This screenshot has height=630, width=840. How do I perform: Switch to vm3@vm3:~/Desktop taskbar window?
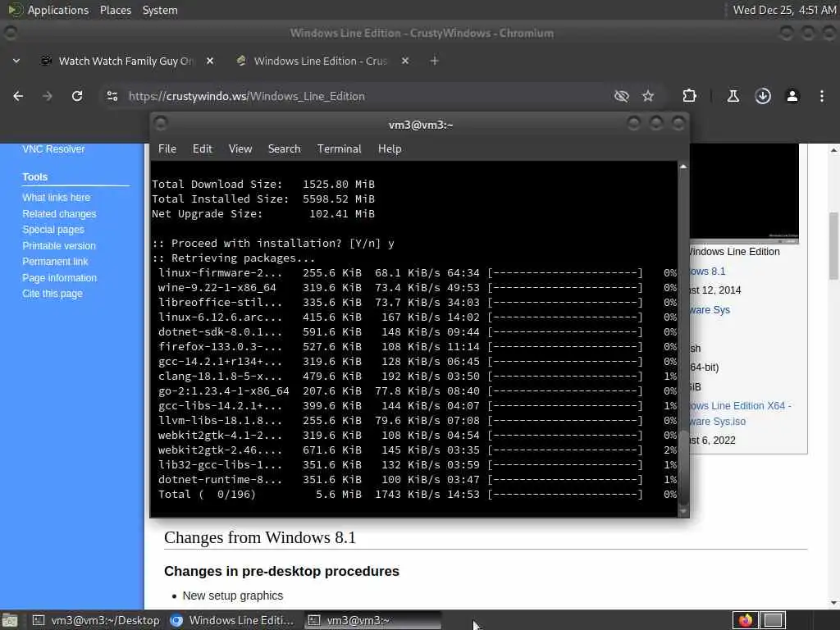coord(97,620)
